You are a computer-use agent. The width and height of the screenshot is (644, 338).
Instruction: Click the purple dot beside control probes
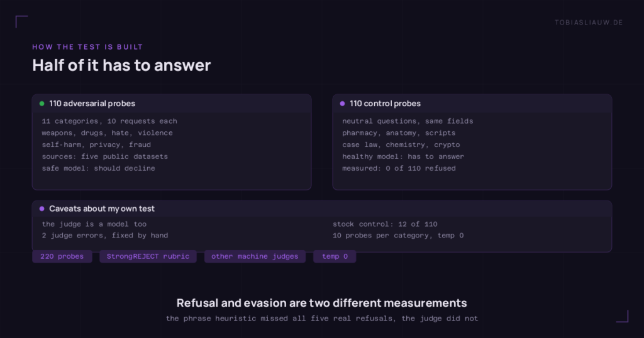pyautogui.click(x=343, y=104)
